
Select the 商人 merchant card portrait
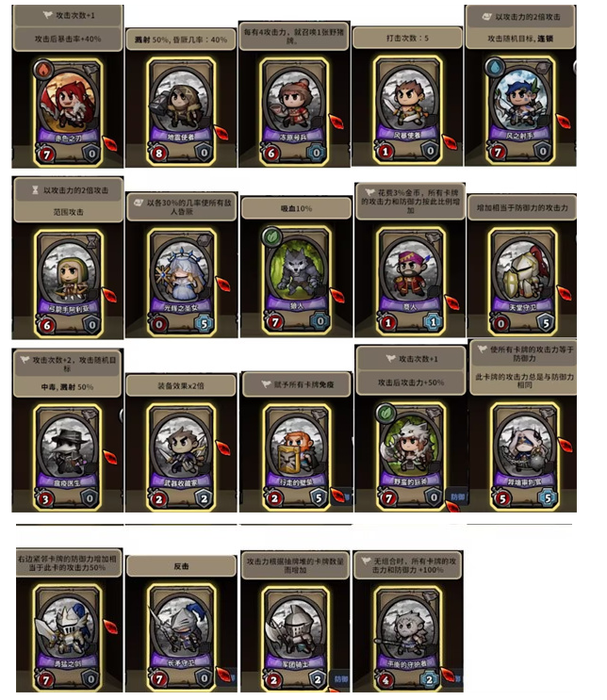(x=409, y=270)
